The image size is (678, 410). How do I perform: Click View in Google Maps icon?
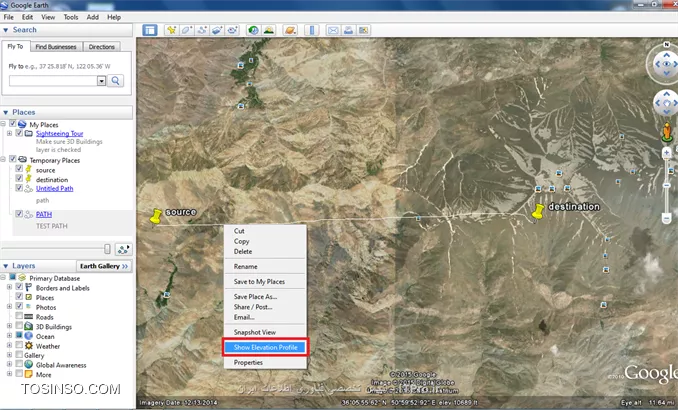pyautogui.click(x=363, y=30)
